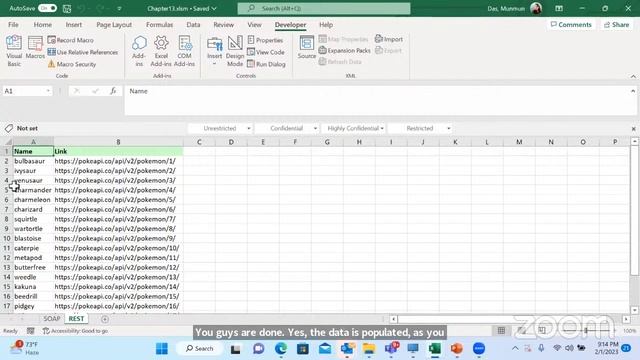Open Excel Add-ins manager

161,51
